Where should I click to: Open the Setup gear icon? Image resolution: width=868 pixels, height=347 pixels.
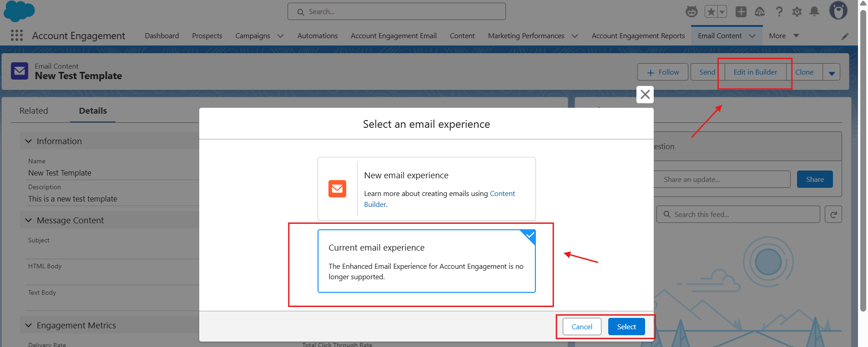click(797, 12)
